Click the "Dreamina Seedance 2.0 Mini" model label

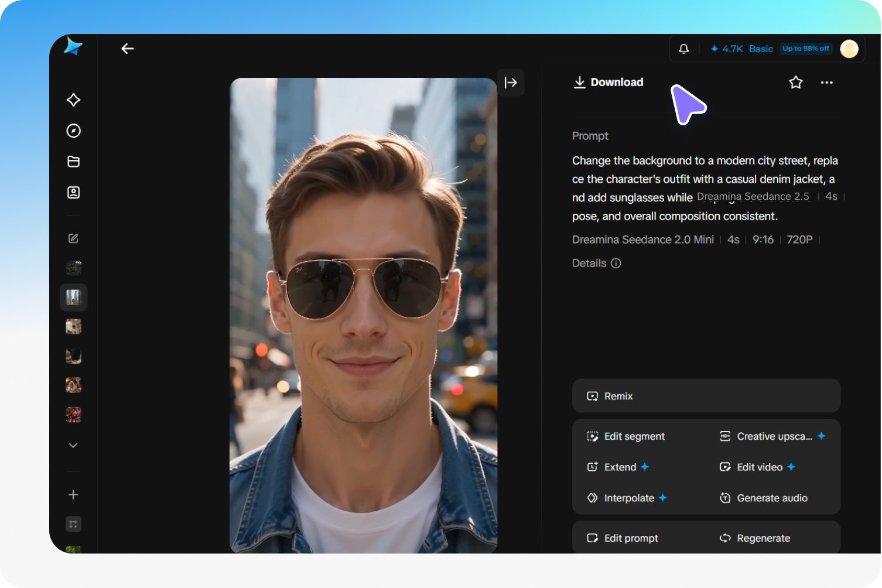(643, 240)
